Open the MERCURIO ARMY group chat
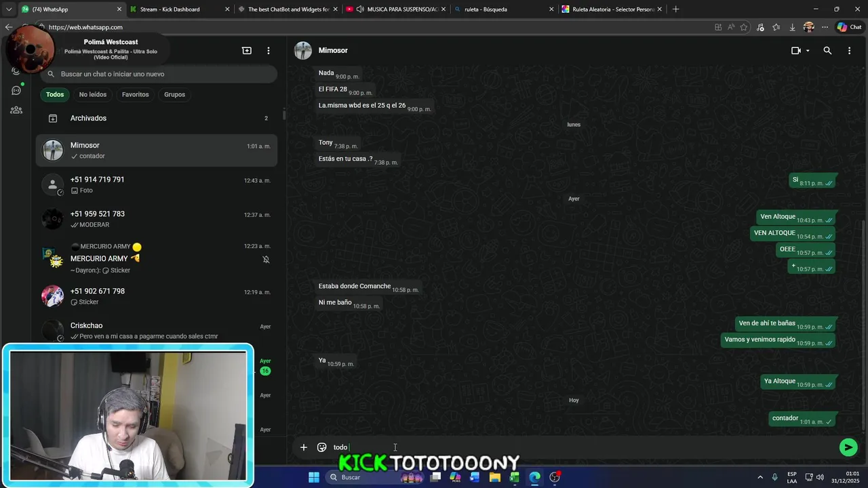Viewport: 868px width, 488px height. (157, 258)
